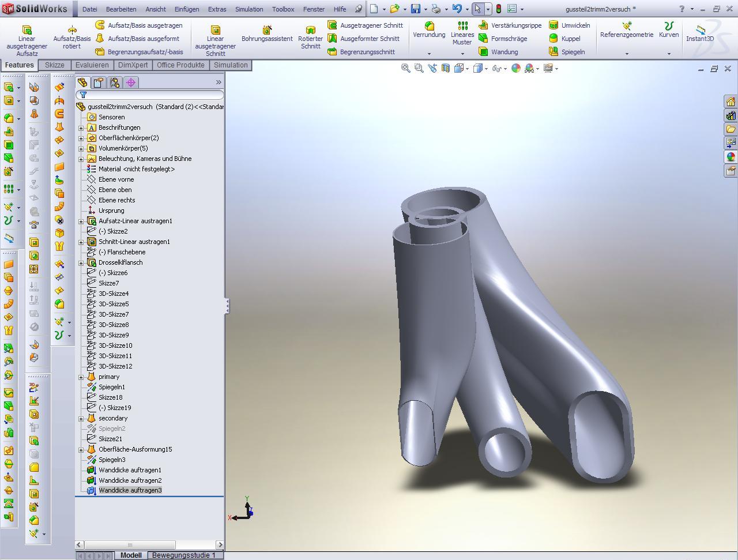This screenshot has height=560, width=738.
Task: Expand the Volumenkörper(5) folder
Action: (x=81, y=148)
